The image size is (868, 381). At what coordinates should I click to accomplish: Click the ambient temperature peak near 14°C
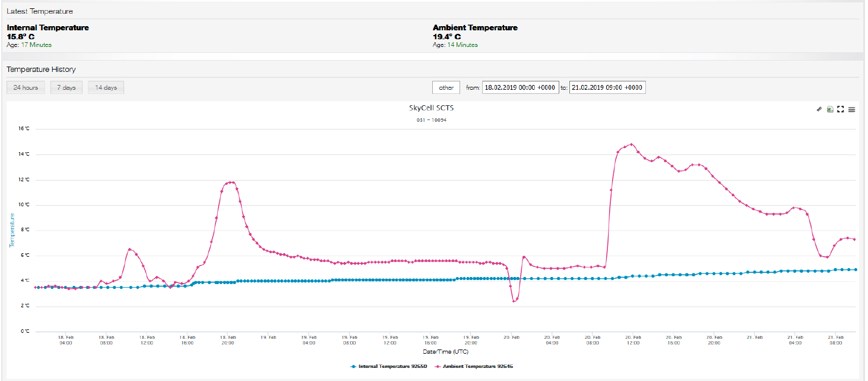[x=631, y=144]
